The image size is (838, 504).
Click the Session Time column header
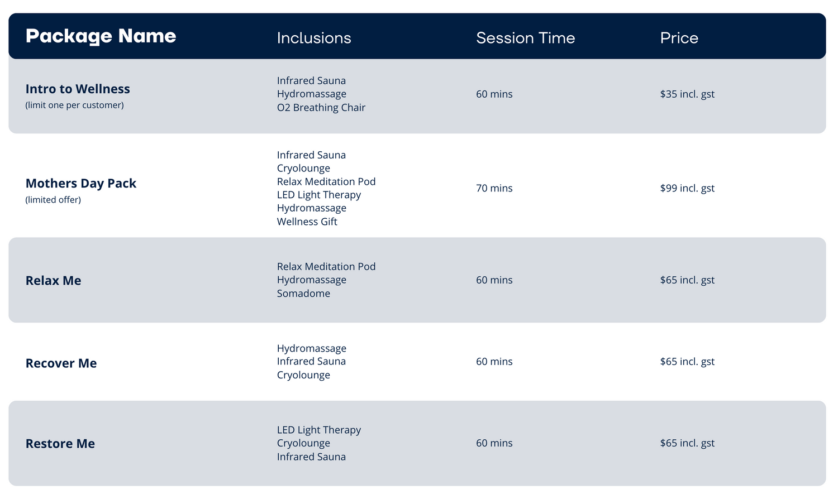click(x=525, y=38)
